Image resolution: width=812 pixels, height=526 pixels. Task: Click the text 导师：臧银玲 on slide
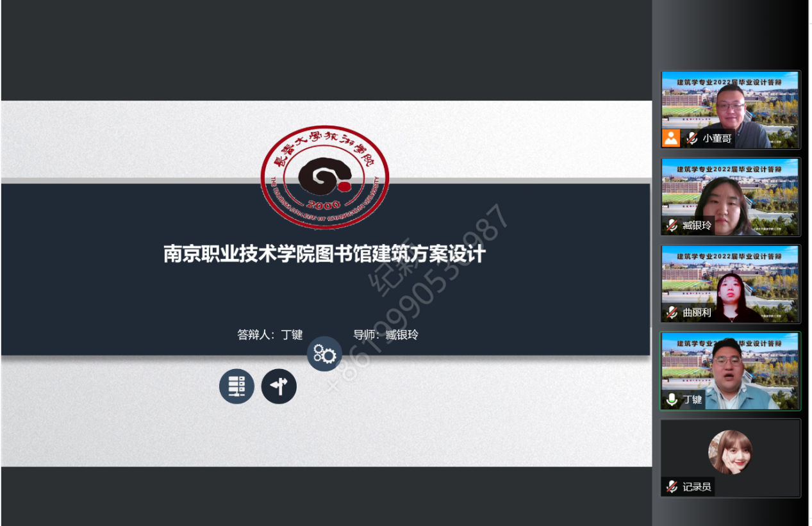click(x=386, y=334)
